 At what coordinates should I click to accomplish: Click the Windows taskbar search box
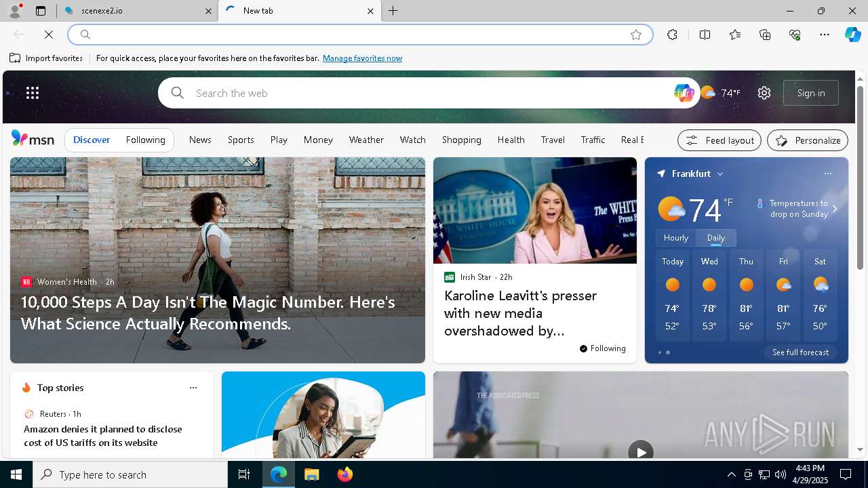(130, 474)
